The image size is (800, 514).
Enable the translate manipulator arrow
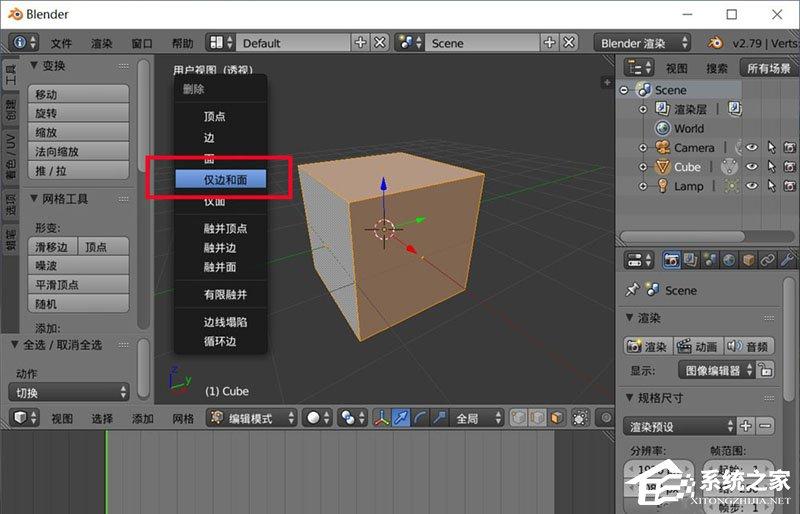pyautogui.click(x=401, y=418)
